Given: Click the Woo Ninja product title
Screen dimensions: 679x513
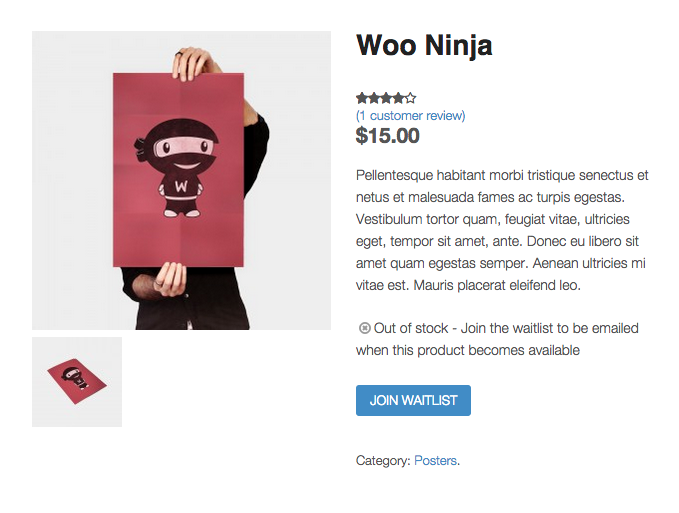Looking at the screenshot, I should (x=424, y=46).
